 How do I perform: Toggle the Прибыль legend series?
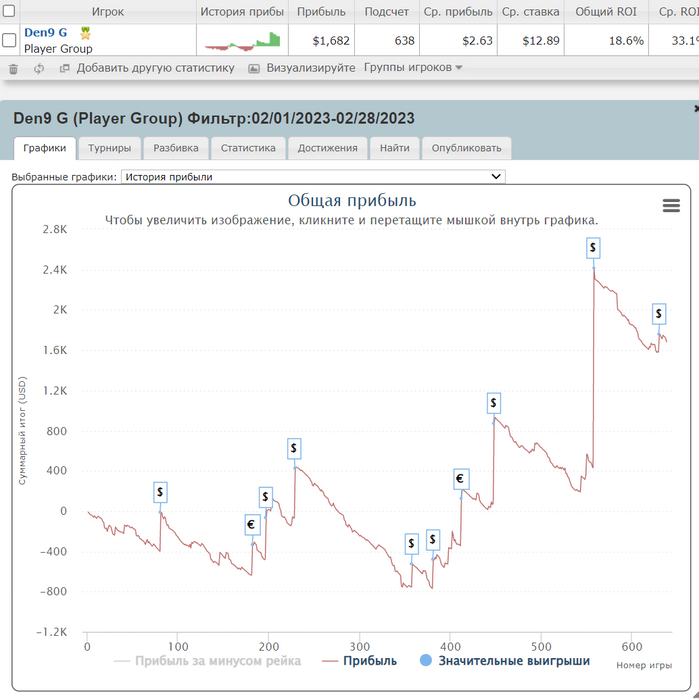(x=359, y=661)
